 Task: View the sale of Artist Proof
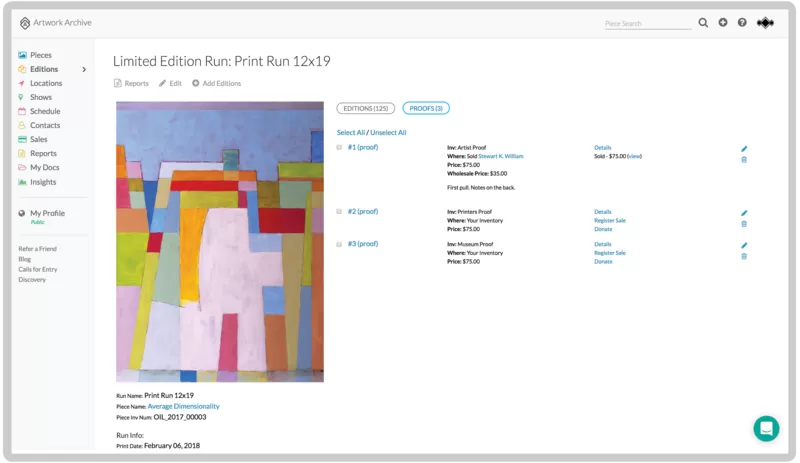point(634,156)
